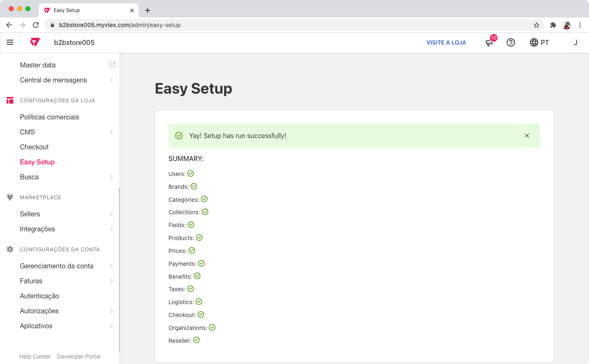Image resolution: width=589 pixels, height=364 pixels.
Task: Open Master data menu item
Action: tap(38, 65)
